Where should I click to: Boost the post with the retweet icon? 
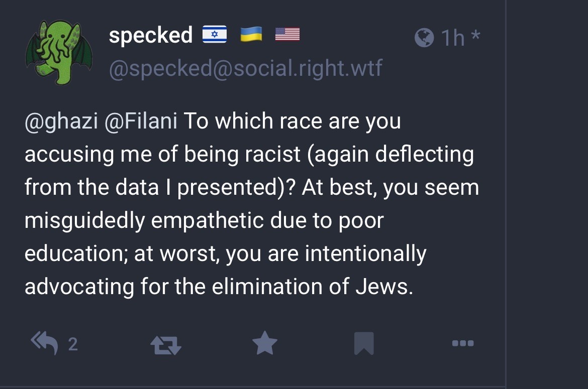coord(166,344)
